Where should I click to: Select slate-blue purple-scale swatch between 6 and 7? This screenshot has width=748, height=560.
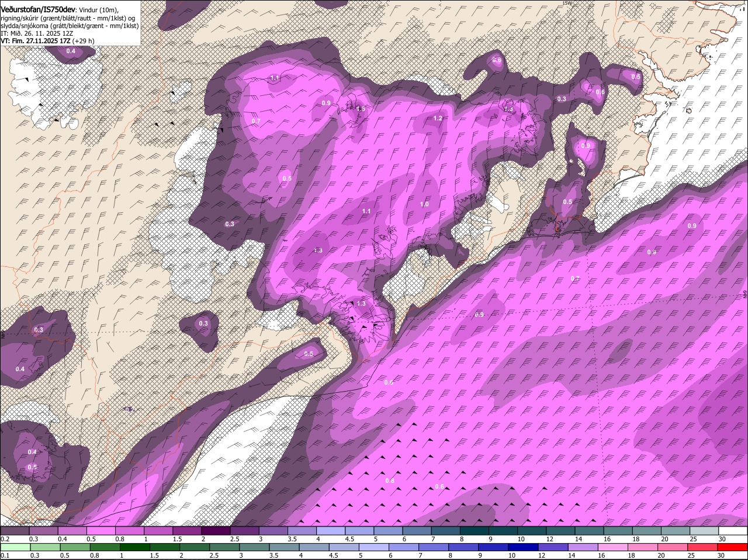point(416,531)
